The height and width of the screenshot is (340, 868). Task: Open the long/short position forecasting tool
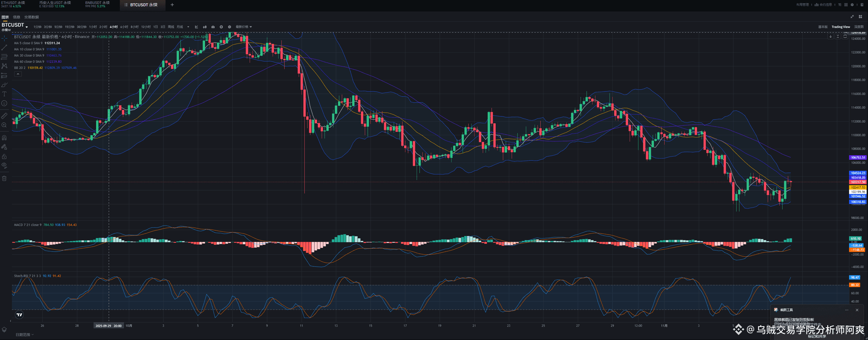(x=4, y=76)
